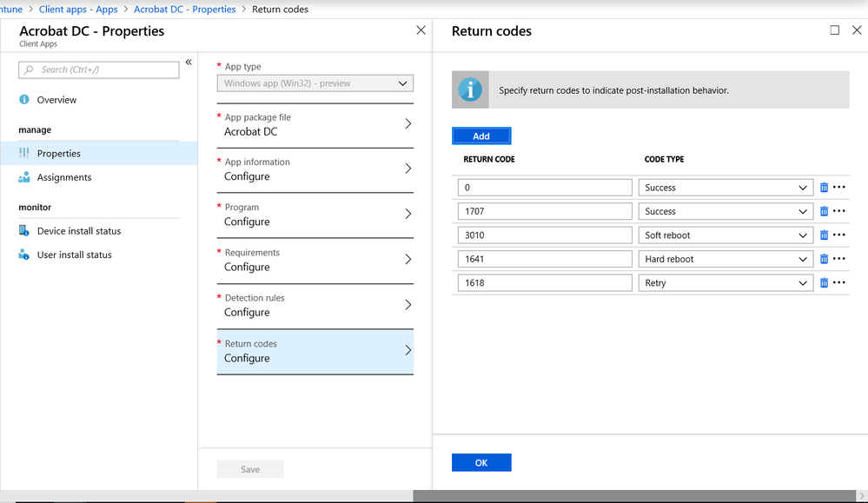
Task: Open code type dropdown for code 1707
Action: pyautogui.click(x=726, y=211)
